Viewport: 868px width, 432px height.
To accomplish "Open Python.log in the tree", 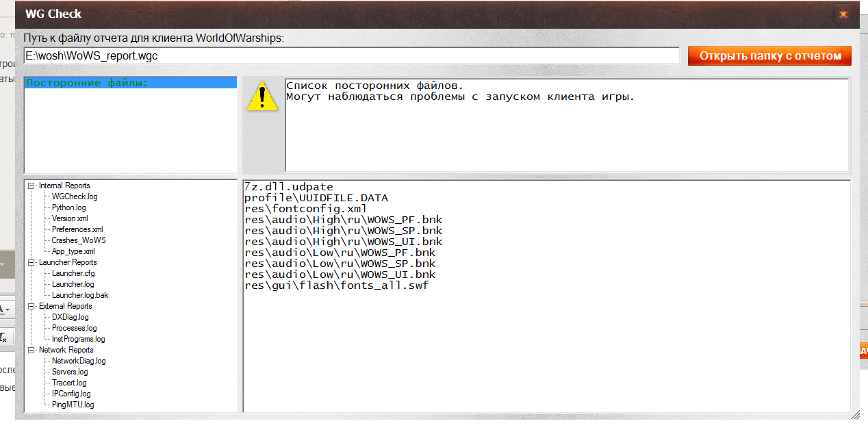I will 69,207.
